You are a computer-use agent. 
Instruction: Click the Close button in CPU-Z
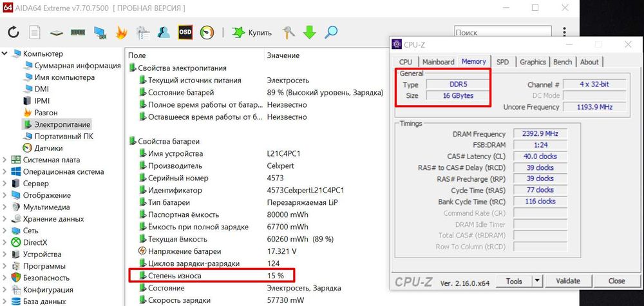click(x=616, y=281)
